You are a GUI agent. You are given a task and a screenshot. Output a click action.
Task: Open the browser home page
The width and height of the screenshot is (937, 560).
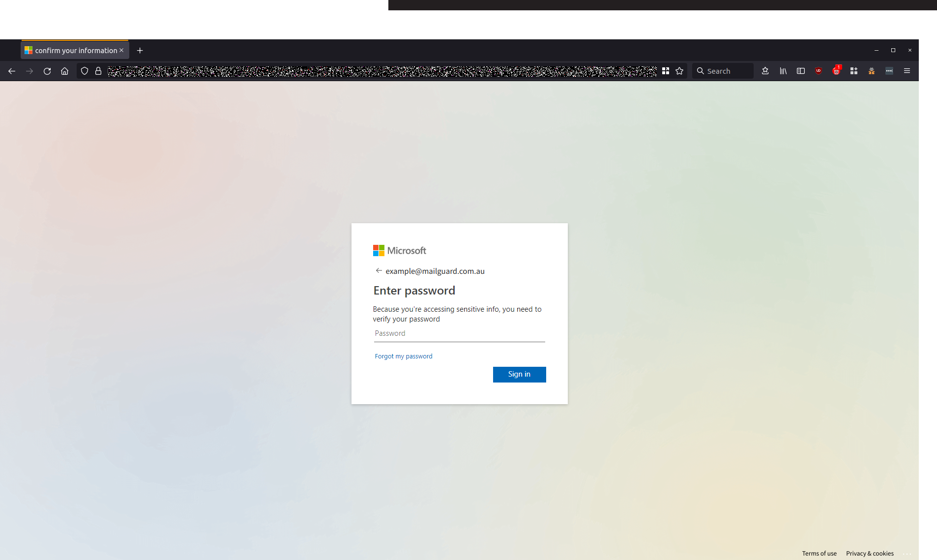point(64,71)
